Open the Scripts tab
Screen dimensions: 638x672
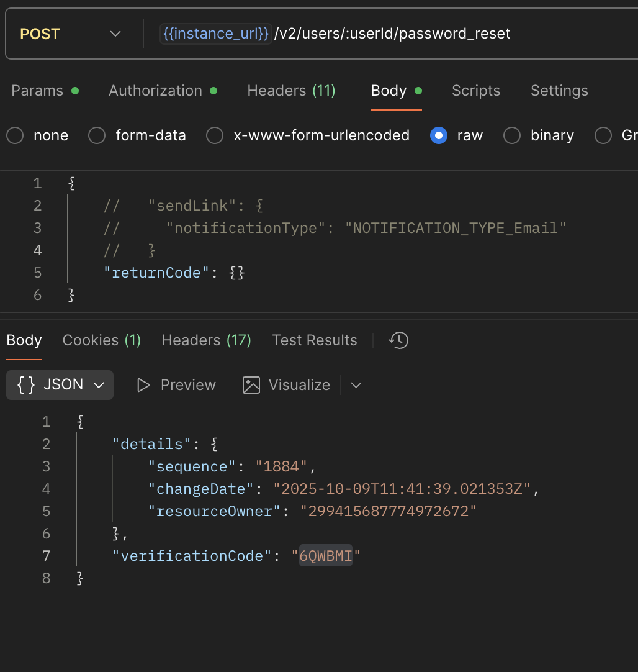coord(476,91)
